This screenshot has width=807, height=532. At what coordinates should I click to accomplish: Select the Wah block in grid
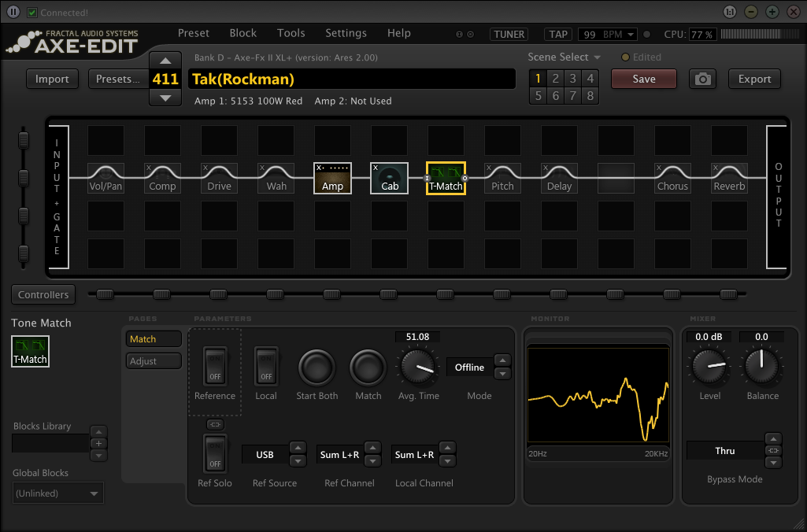point(276,178)
